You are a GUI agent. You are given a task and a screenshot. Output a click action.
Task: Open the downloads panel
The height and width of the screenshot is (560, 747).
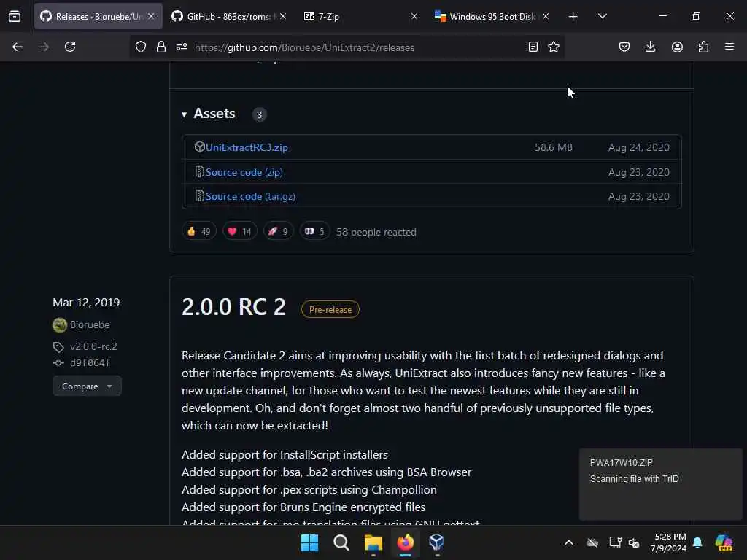coord(650,47)
